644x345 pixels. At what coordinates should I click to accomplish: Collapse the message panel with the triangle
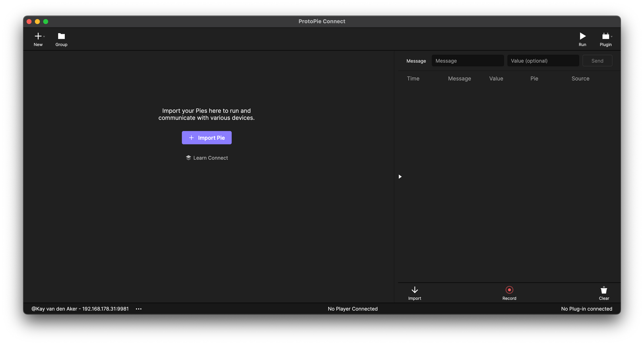point(400,177)
